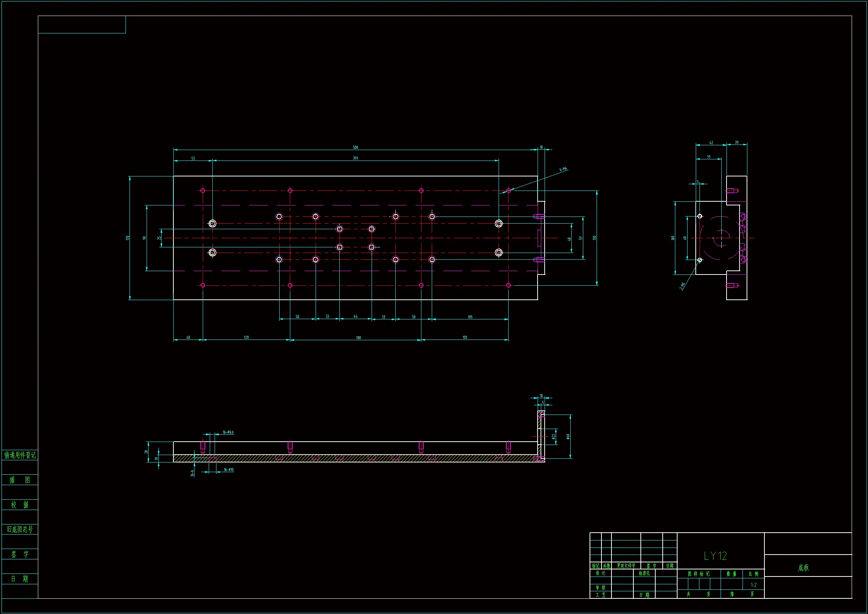Click the 1:2 scale value

[x=753, y=585]
